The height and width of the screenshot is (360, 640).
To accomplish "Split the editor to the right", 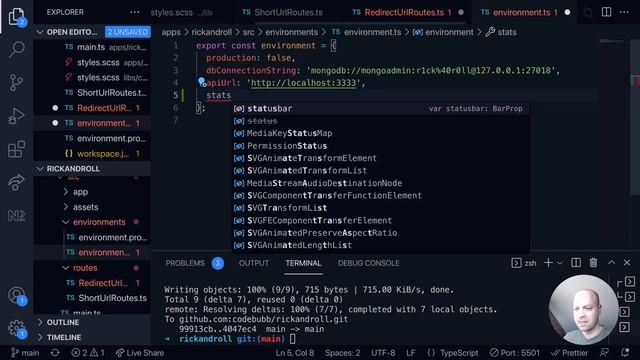I will (607, 12).
